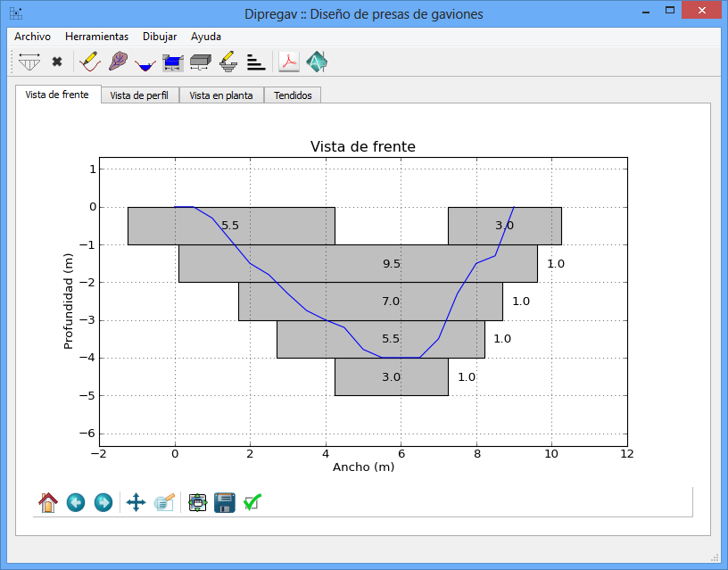Viewport: 728px width, 570px height.
Task: Click the green checkmark edit-parameters icon
Action: click(x=252, y=503)
